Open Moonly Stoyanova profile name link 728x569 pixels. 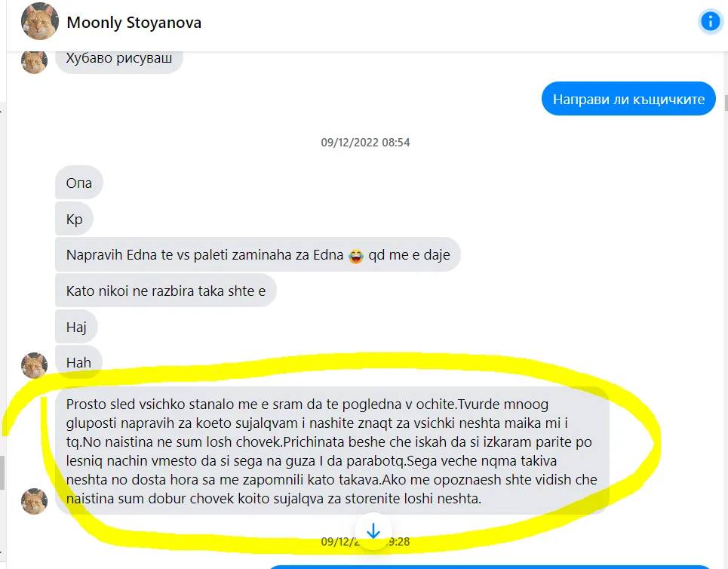coord(134,23)
